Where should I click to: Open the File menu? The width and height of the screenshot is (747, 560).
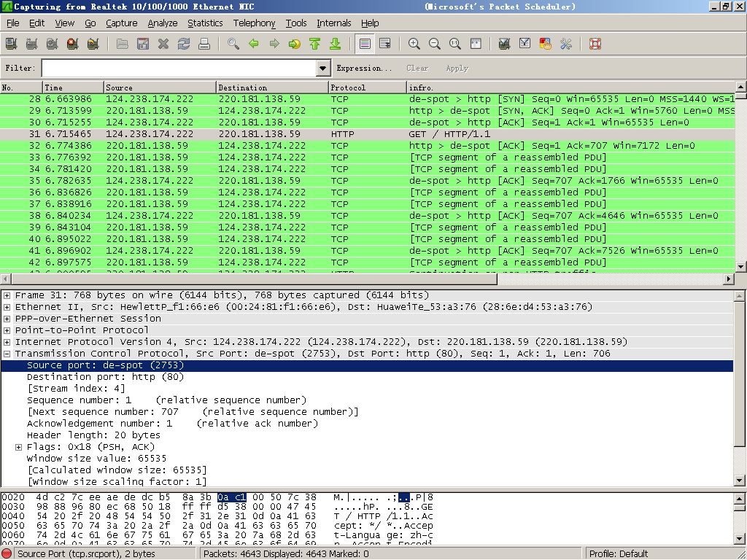click(13, 23)
